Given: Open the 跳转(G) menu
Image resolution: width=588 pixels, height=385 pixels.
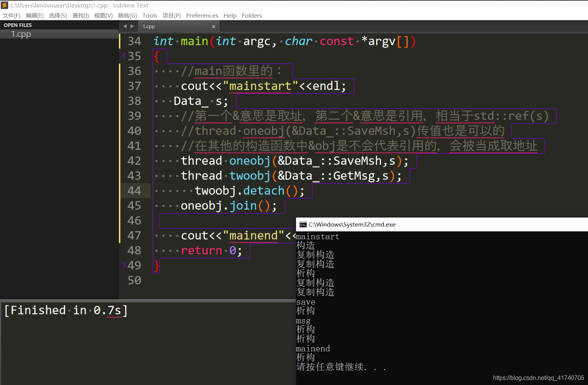Looking at the screenshot, I should (127, 15).
